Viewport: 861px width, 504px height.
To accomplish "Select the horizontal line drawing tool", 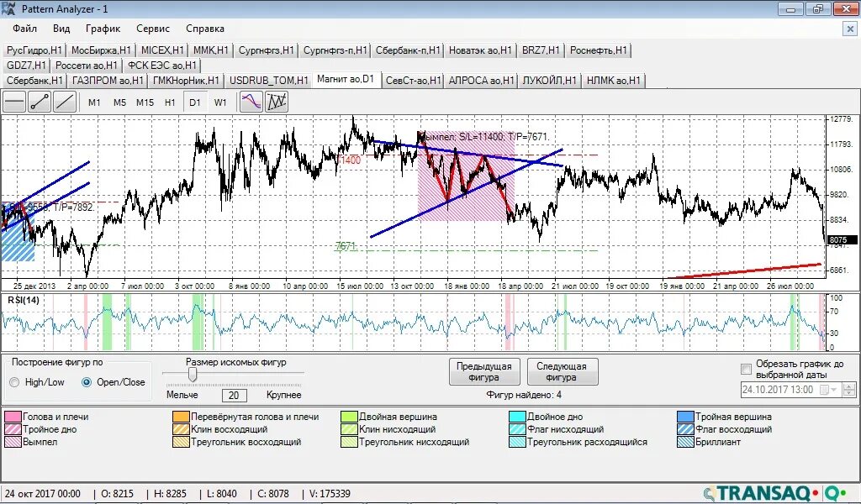I will pyautogui.click(x=14, y=102).
